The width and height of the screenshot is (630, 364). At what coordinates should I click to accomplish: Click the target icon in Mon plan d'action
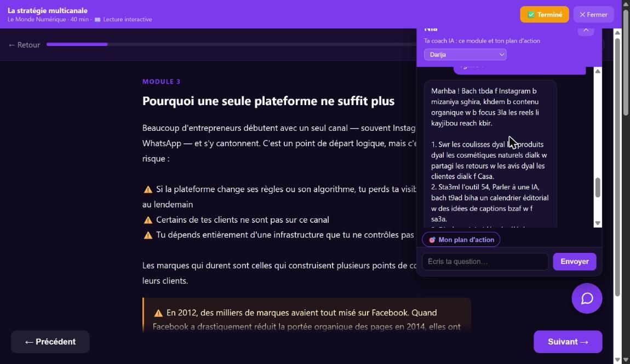(x=432, y=240)
